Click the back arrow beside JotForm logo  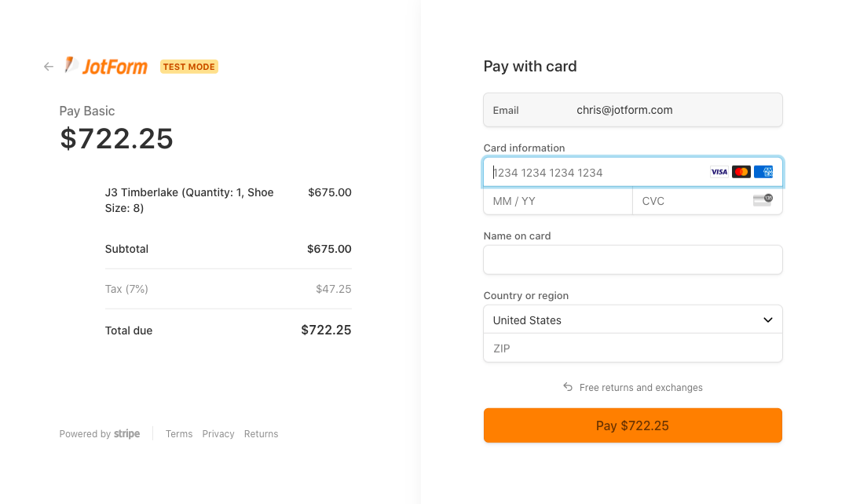click(49, 67)
